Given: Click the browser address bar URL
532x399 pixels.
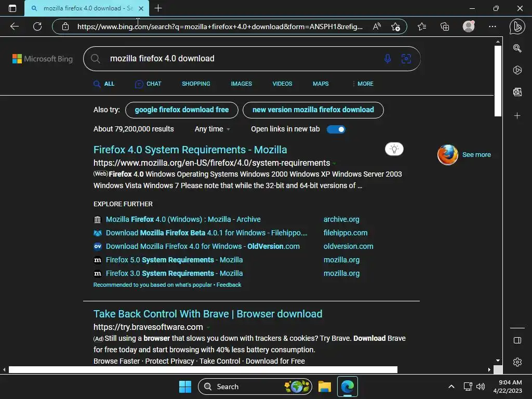Looking at the screenshot, I should [x=220, y=26].
